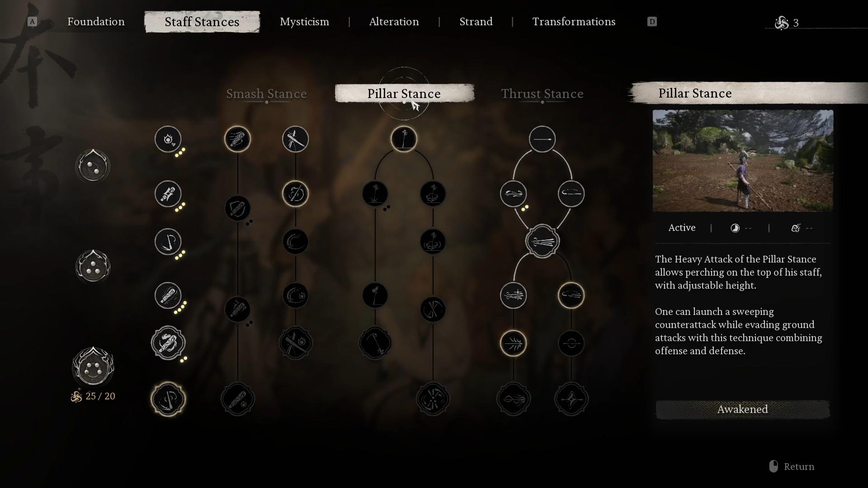Expand the Mysticism skill category
868x488 pixels.
(x=305, y=21)
